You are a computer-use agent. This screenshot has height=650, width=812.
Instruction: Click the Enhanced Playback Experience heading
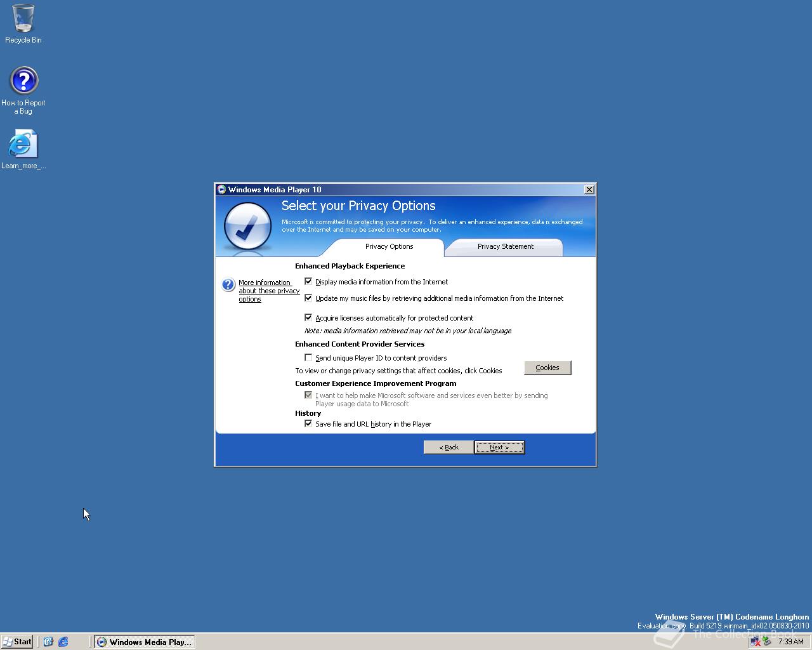(x=350, y=266)
